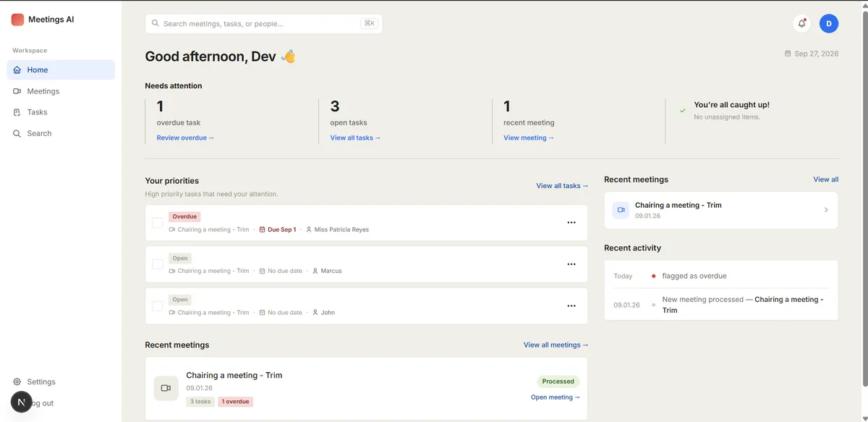Open more options for John's task

pos(571,306)
